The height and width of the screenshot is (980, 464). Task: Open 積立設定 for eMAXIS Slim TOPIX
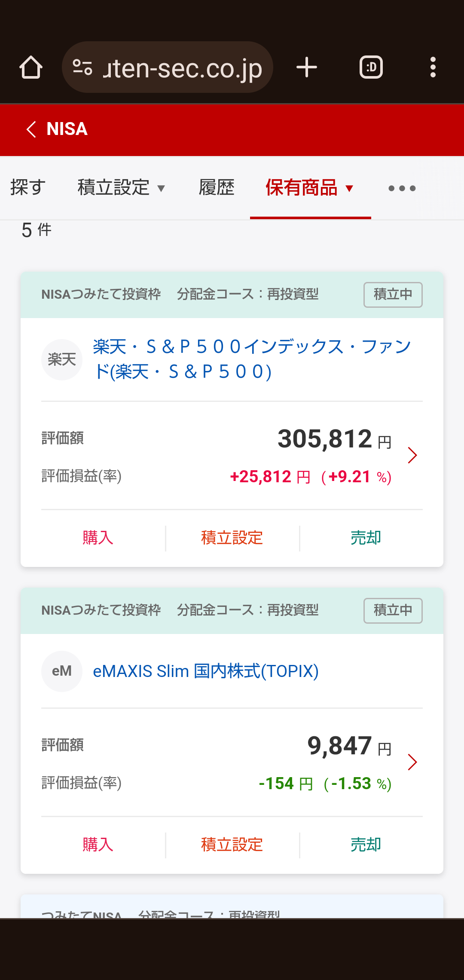(x=232, y=845)
